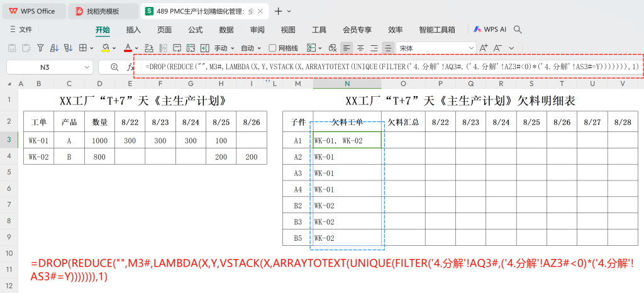644x293 pixels.
Task: Click the greyed column icon left of wrap text
Action: 163,48
